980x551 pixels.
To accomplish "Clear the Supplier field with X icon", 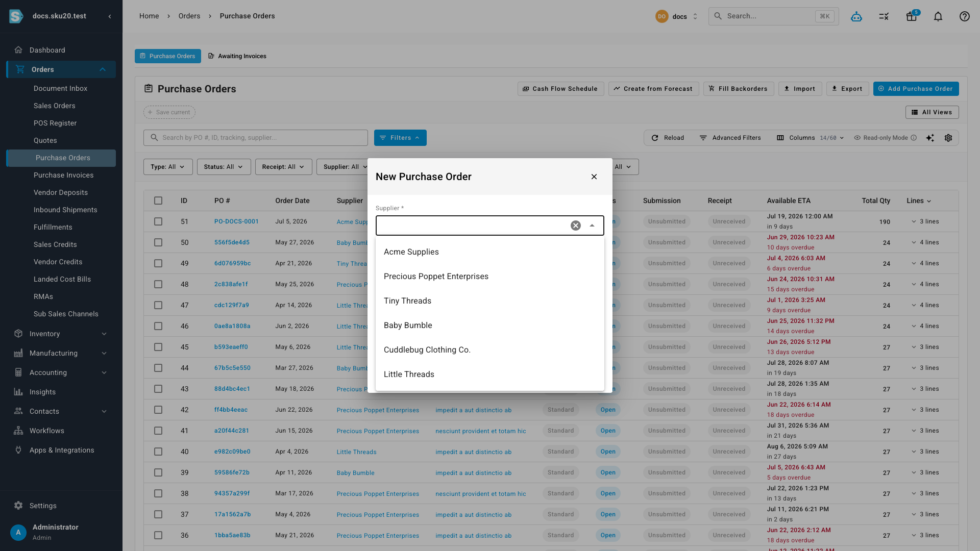I will click(x=576, y=226).
